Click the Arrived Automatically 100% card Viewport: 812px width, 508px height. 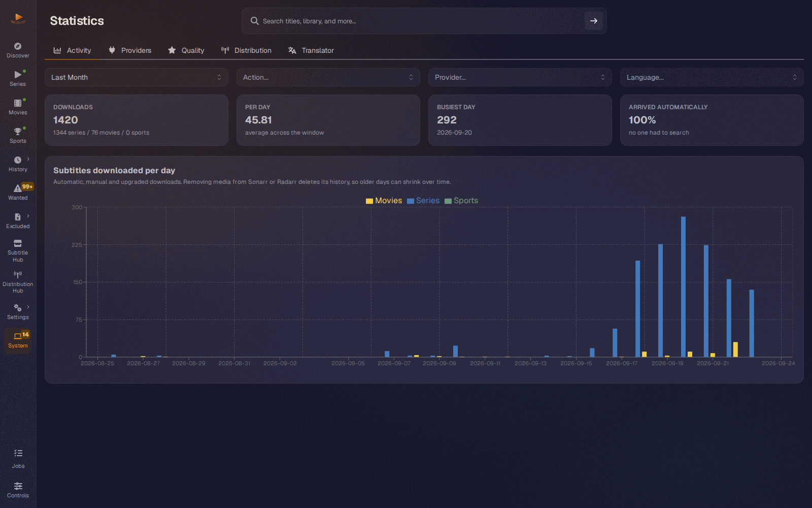click(712, 120)
